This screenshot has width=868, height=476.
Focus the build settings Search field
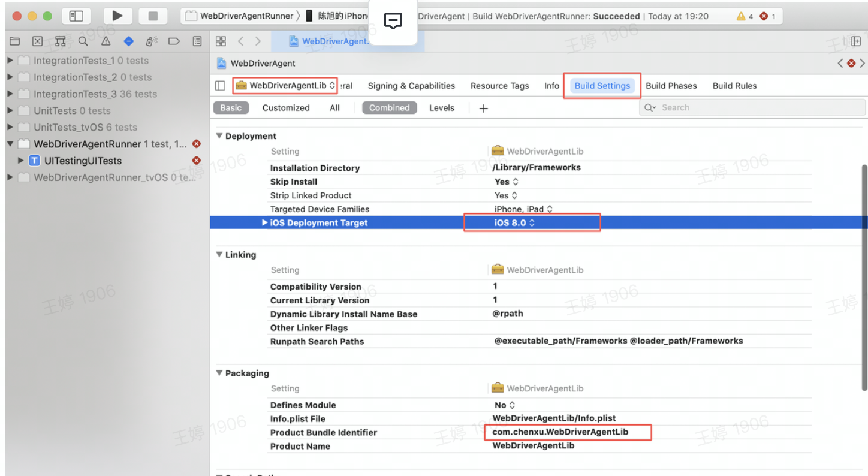[752, 108]
